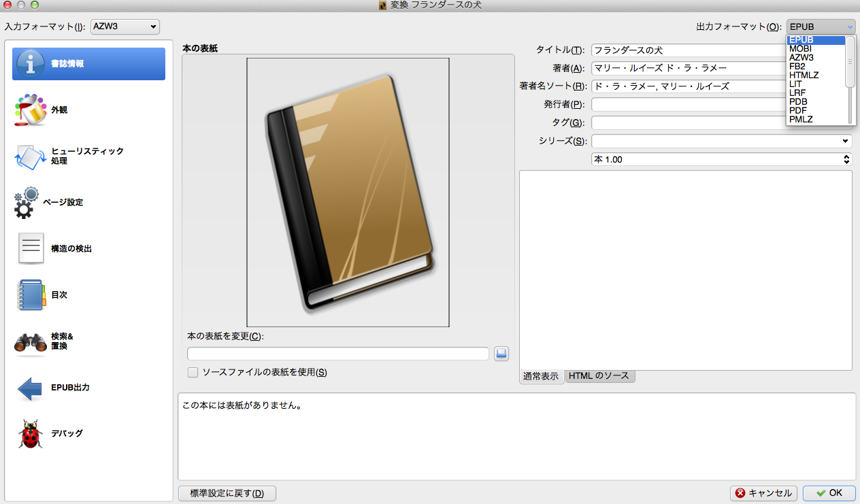860x504 pixels.
Task: Open the 入力フォーマット AZW3 dropdown
Action: [x=125, y=27]
